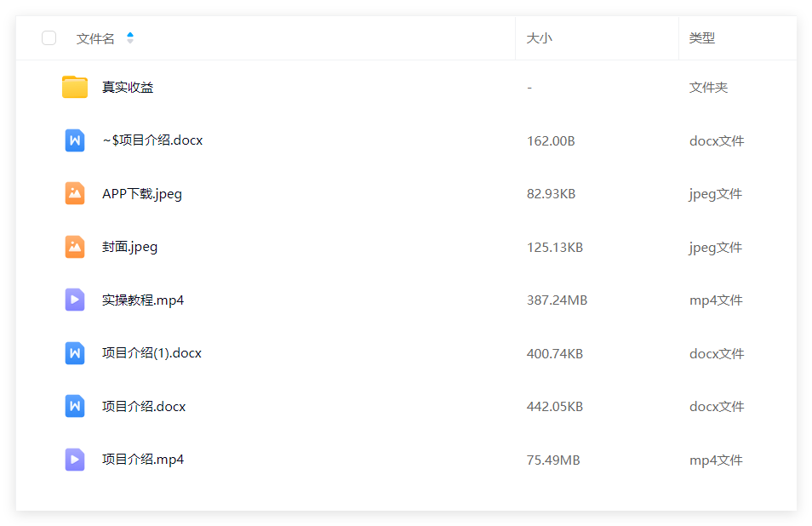Sort by the 大小 column header
812x526 pixels.
pos(539,37)
